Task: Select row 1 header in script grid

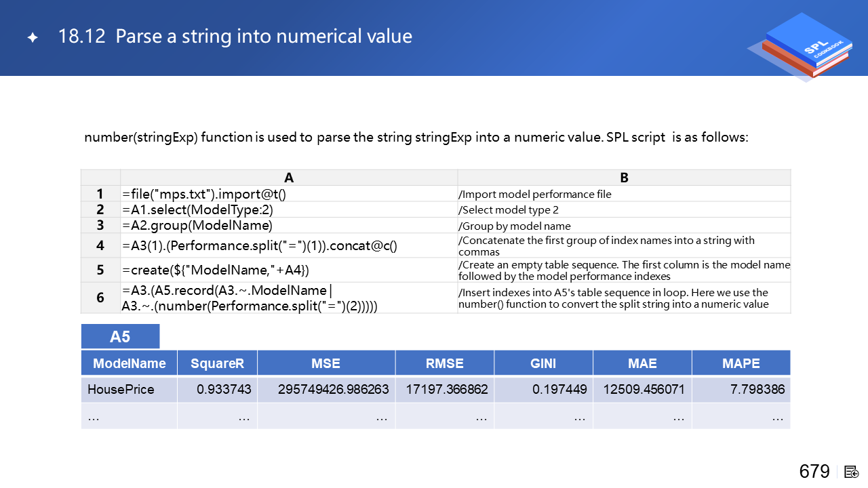Action: [100, 194]
